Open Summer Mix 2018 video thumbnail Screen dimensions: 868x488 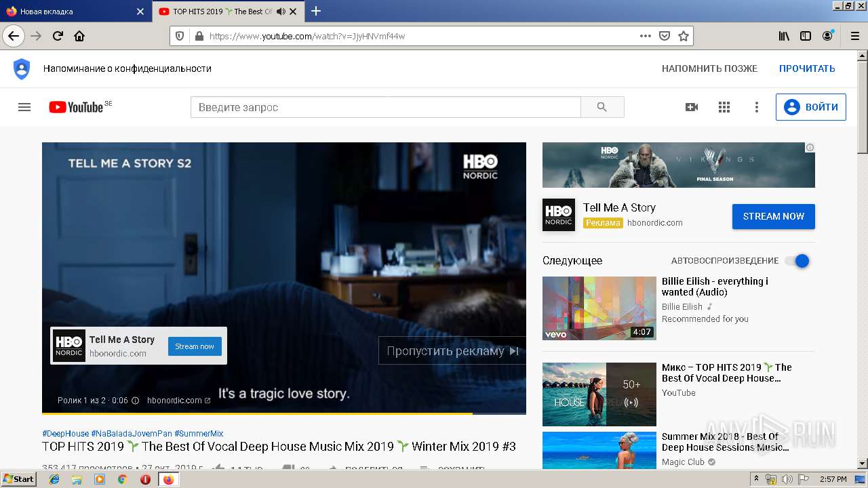coord(599,450)
